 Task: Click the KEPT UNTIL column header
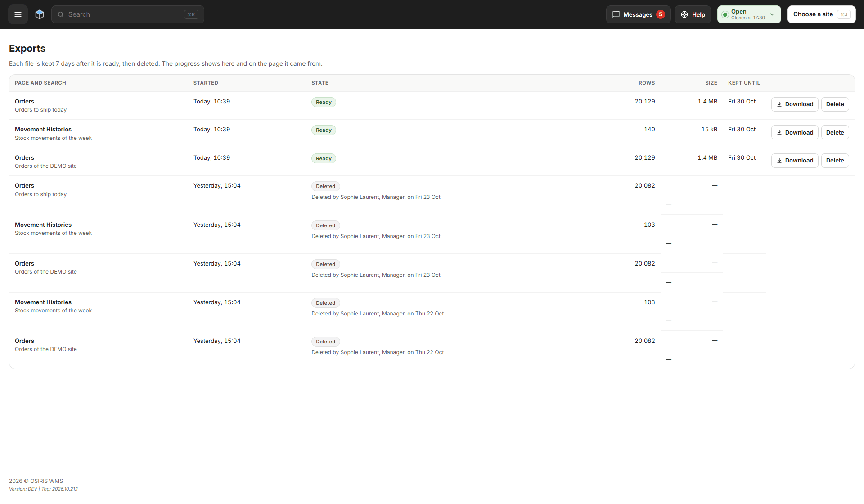744,83
